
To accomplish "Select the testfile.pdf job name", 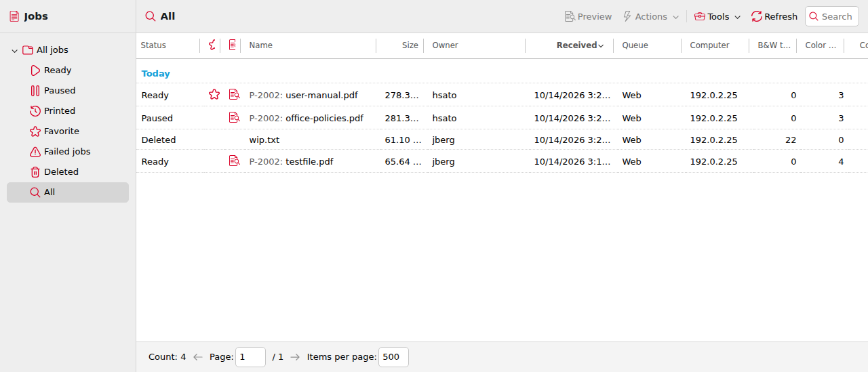I will point(291,162).
